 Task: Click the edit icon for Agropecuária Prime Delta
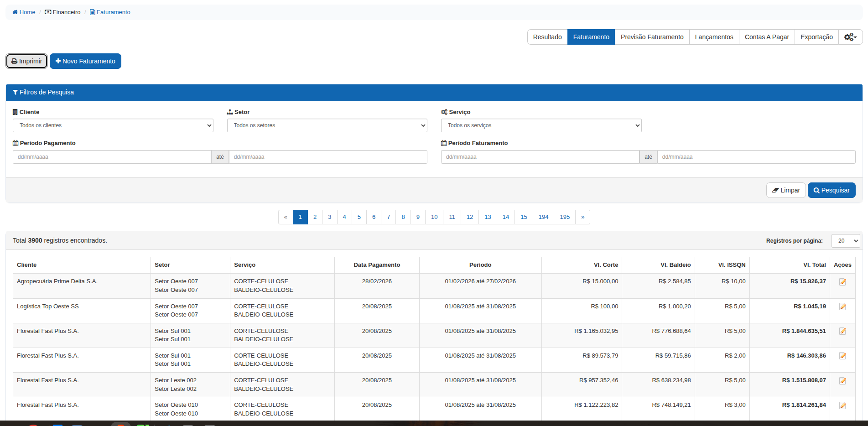point(842,282)
